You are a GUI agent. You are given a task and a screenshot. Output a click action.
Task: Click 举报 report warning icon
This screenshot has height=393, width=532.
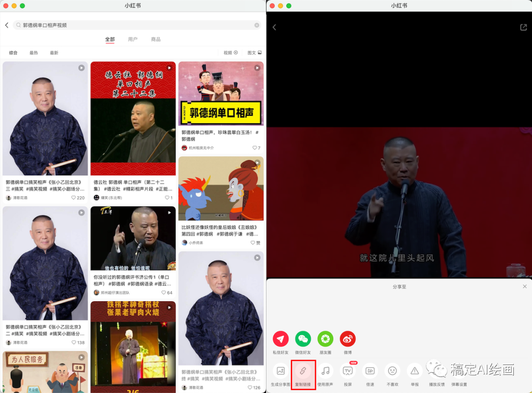415,371
